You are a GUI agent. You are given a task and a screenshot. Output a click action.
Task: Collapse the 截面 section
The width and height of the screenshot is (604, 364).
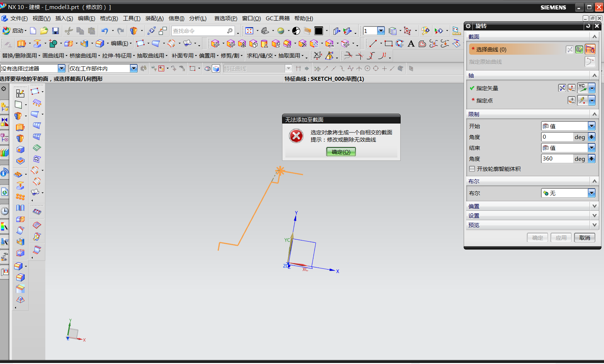(x=595, y=37)
